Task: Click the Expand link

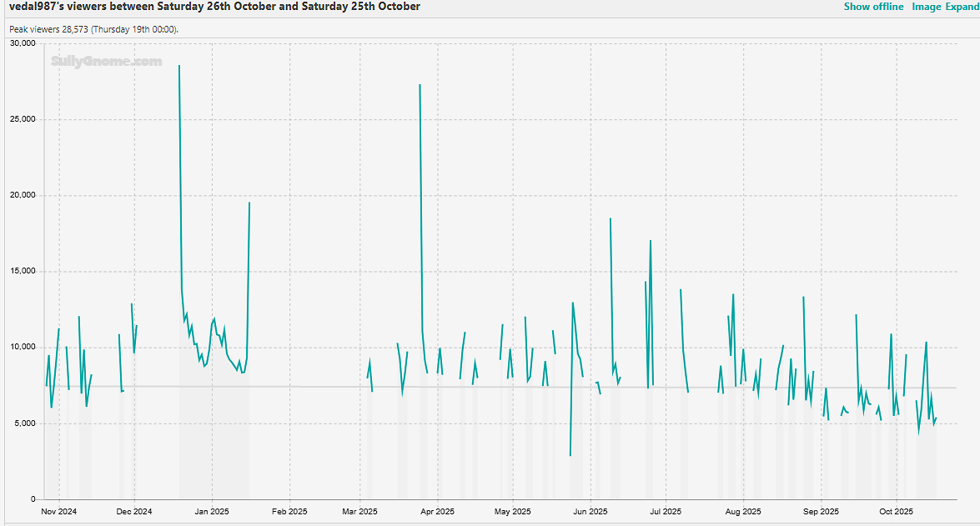Action: click(962, 7)
